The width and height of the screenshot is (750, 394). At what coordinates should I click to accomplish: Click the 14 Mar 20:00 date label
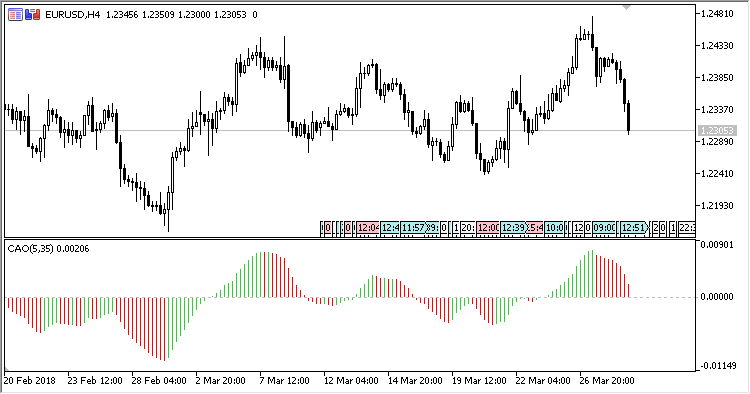(415, 381)
